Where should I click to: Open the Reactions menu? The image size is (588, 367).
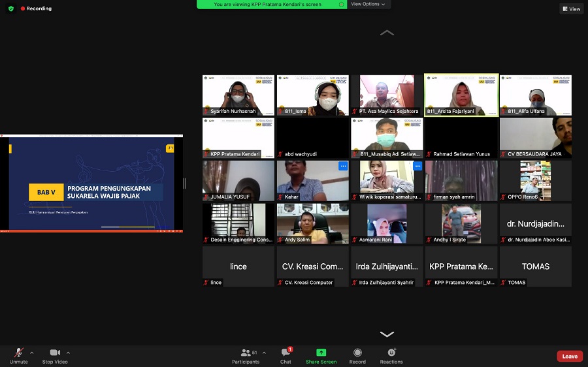click(x=391, y=353)
